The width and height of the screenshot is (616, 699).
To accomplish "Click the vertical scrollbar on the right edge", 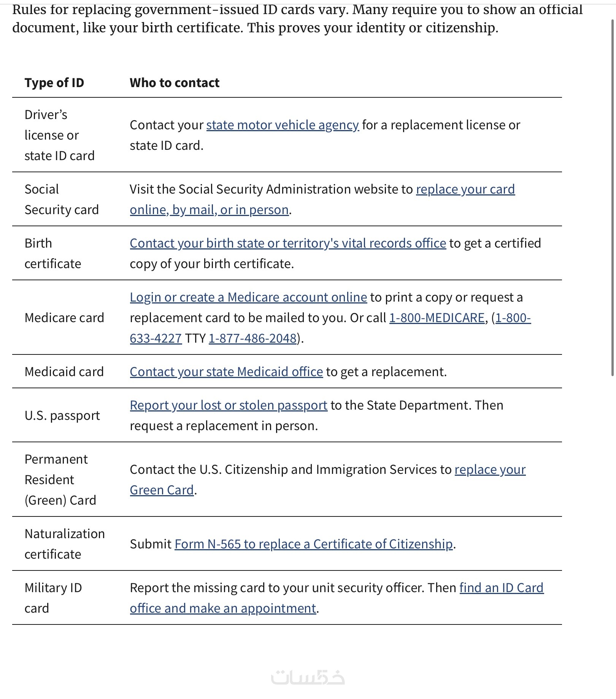I will tap(612, 190).
